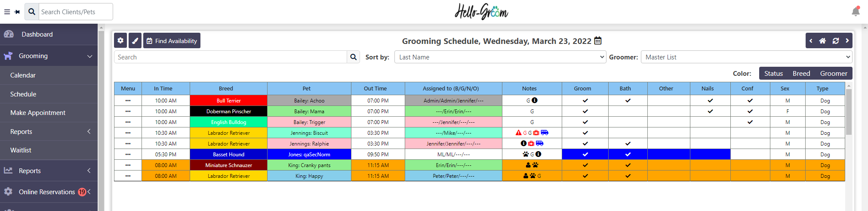The height and width of the screenshot is (211, 868).
Task: Open Make Appointment in the sidebar
Action: pyautogui.click(x=38, y=113)
